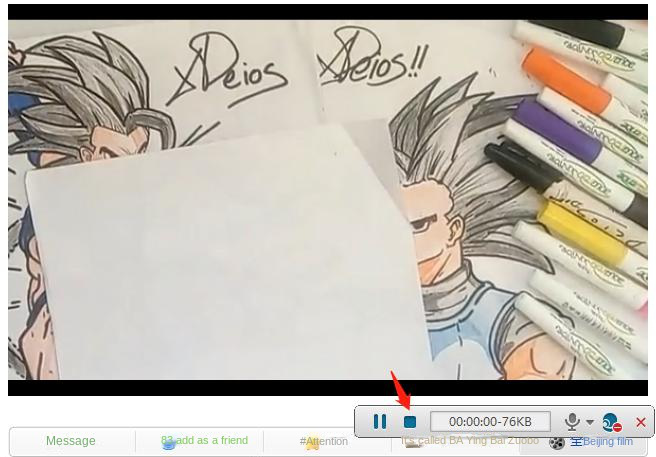656x457 pixels.
Task: Click the 'add as a friend' link
Action: click(211, 440)
